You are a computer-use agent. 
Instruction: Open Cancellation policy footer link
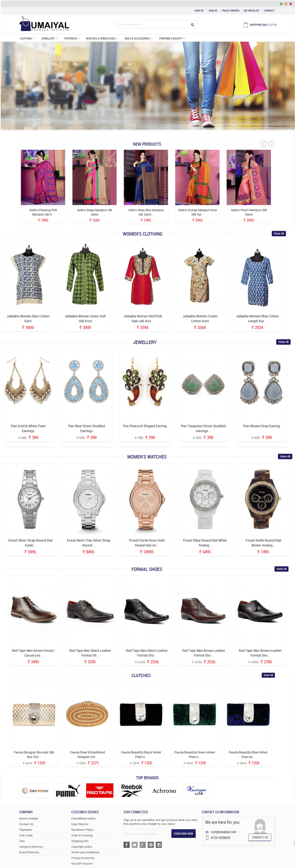[83, 818]
